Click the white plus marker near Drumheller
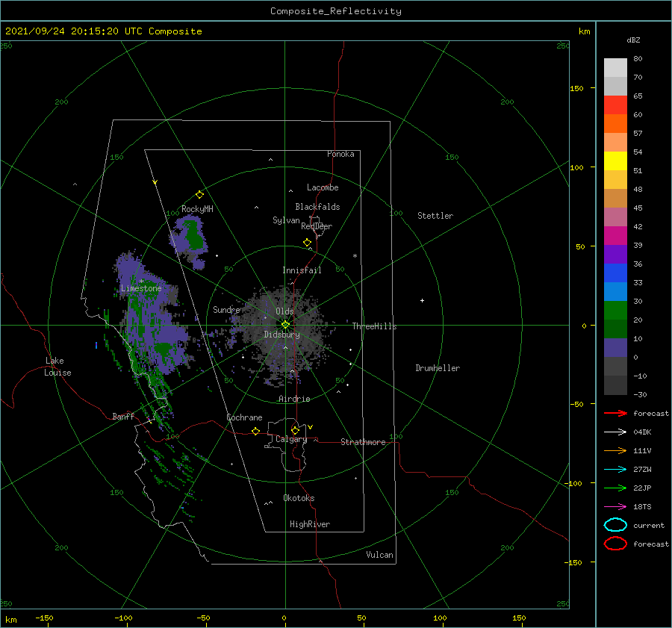Viewport: 672px width, 628px height. 422,300
